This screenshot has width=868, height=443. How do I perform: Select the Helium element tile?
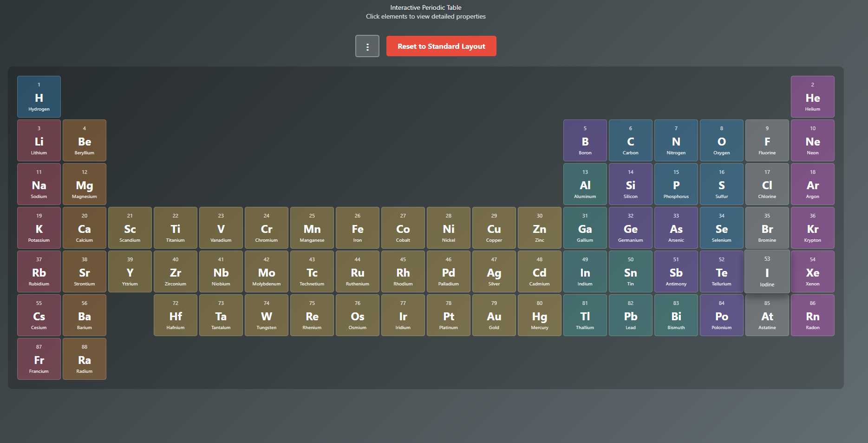coord(813,97)
